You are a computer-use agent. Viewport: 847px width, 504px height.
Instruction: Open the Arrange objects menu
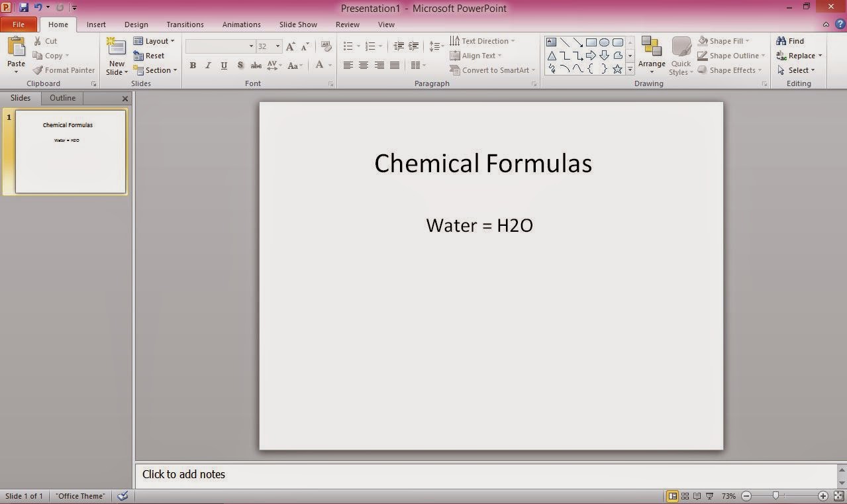652,56
